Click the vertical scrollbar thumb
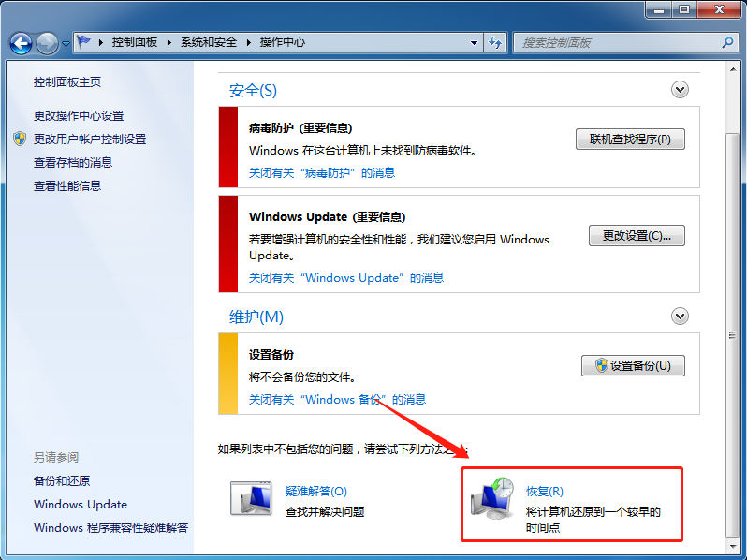Viewport: 747px width, 560px height. [732, 335]
